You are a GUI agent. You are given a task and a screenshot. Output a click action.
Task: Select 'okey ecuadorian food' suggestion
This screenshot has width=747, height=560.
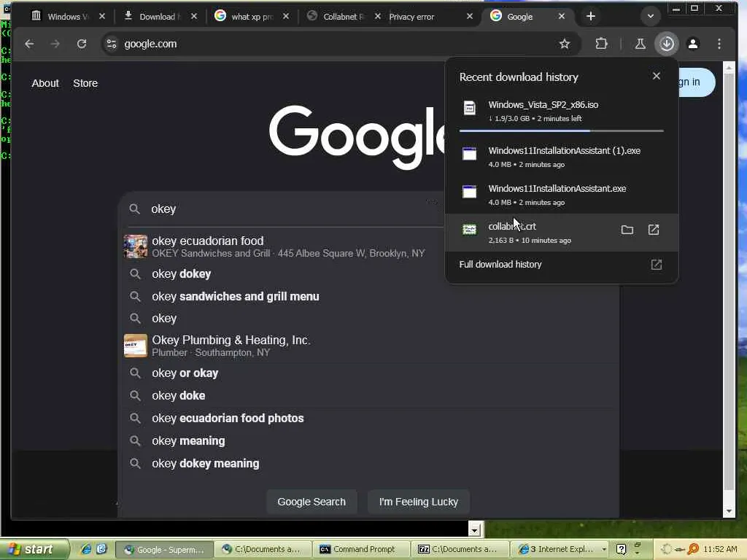[286, 246]
